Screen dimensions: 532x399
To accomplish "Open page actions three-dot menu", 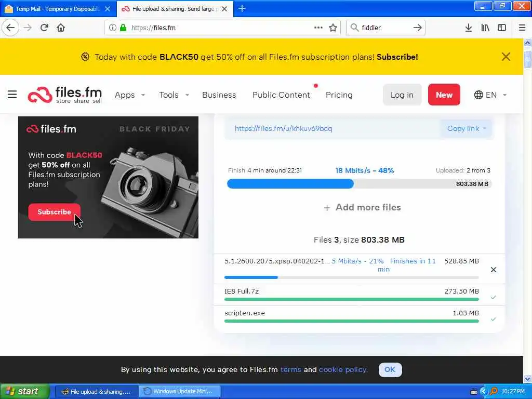I will (318, 28).
